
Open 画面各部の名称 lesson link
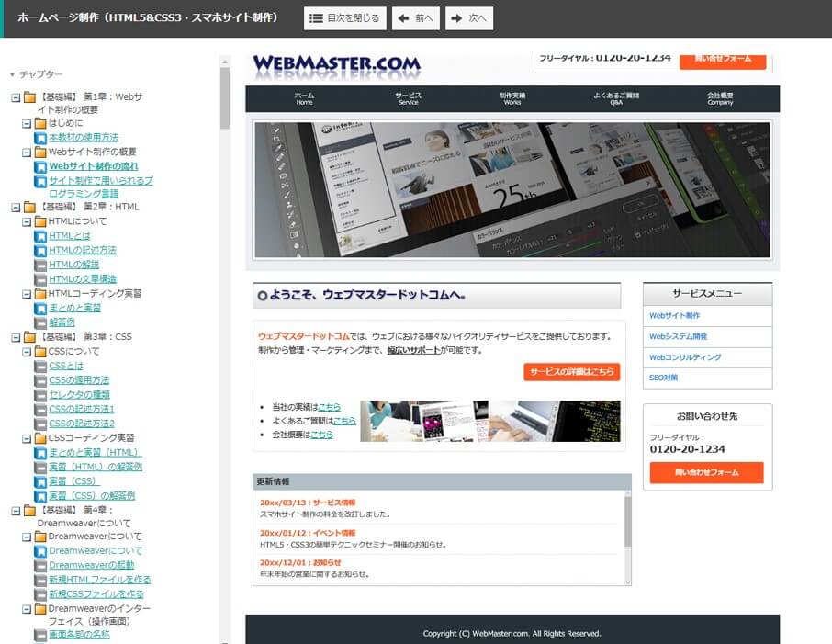tap(79, 634)
